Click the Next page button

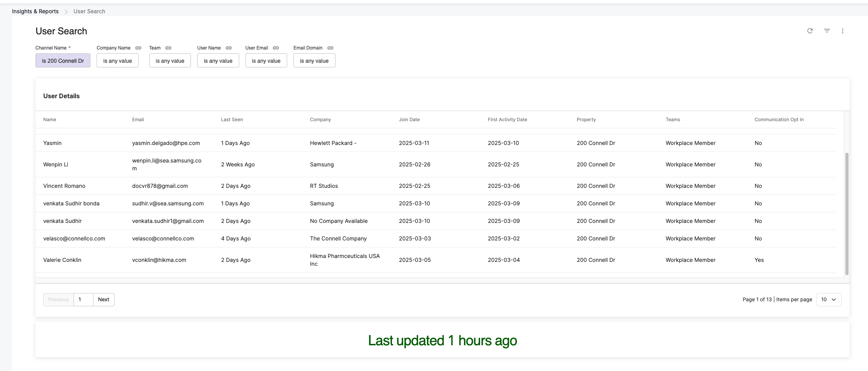(x=104, y=300)
